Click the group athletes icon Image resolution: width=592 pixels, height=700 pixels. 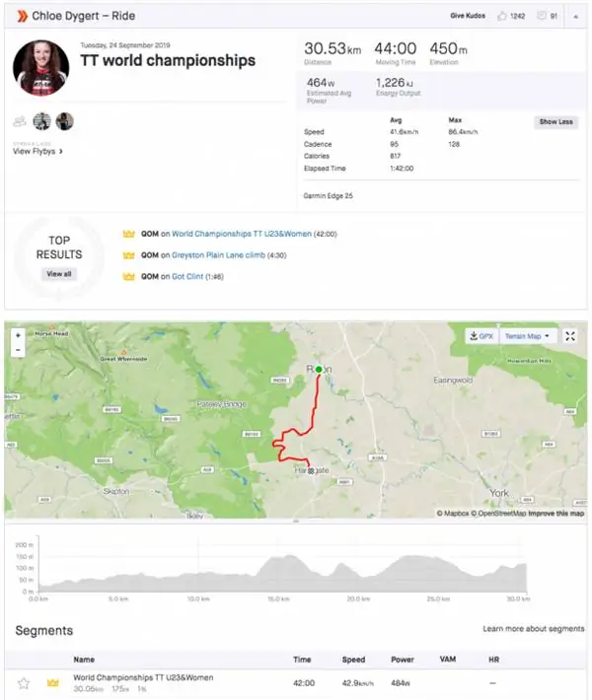click(20, 121)
